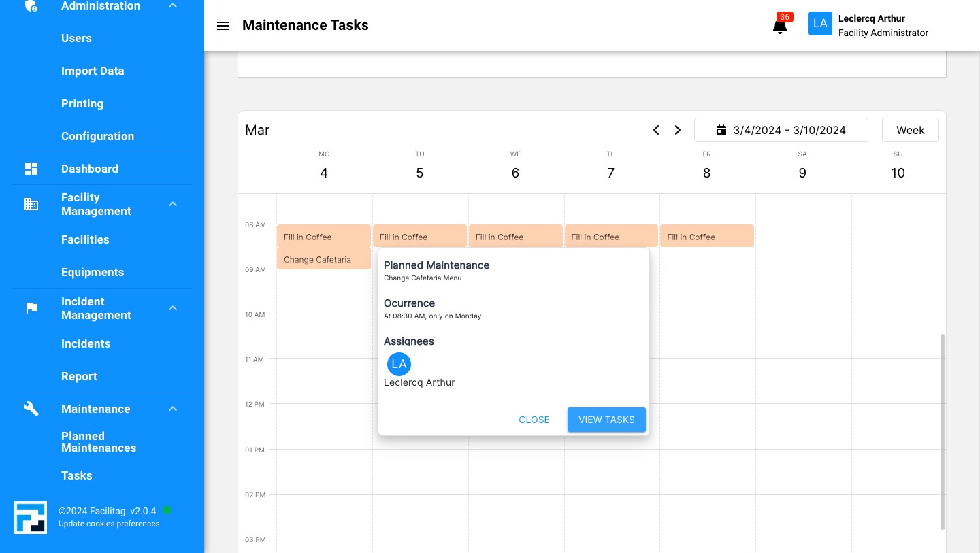
Task: Click the Maintenance wrench icon
Action: tap(31, 409)
